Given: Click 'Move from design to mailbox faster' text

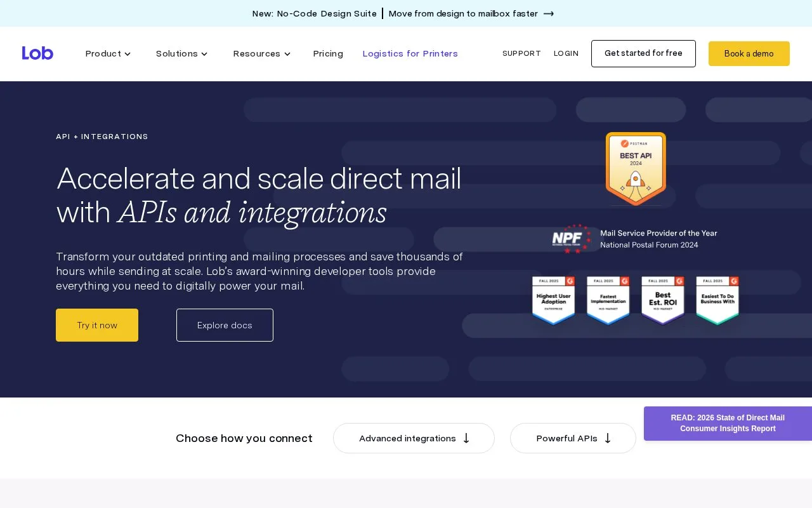Looking at the screenshot, I should tap(463, 13).
